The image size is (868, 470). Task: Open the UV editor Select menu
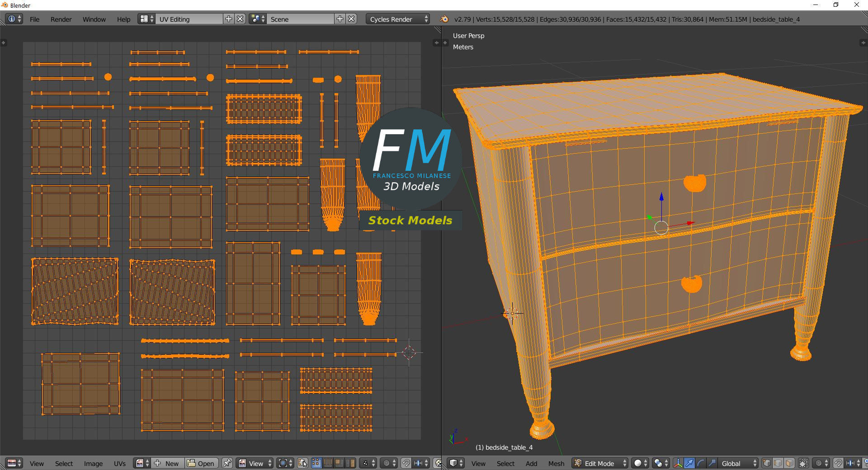[x=64, y=463]
